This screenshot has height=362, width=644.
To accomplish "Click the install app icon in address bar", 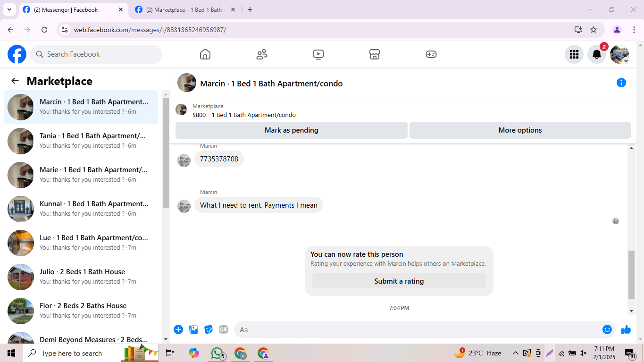I will (x=578, y=30).
